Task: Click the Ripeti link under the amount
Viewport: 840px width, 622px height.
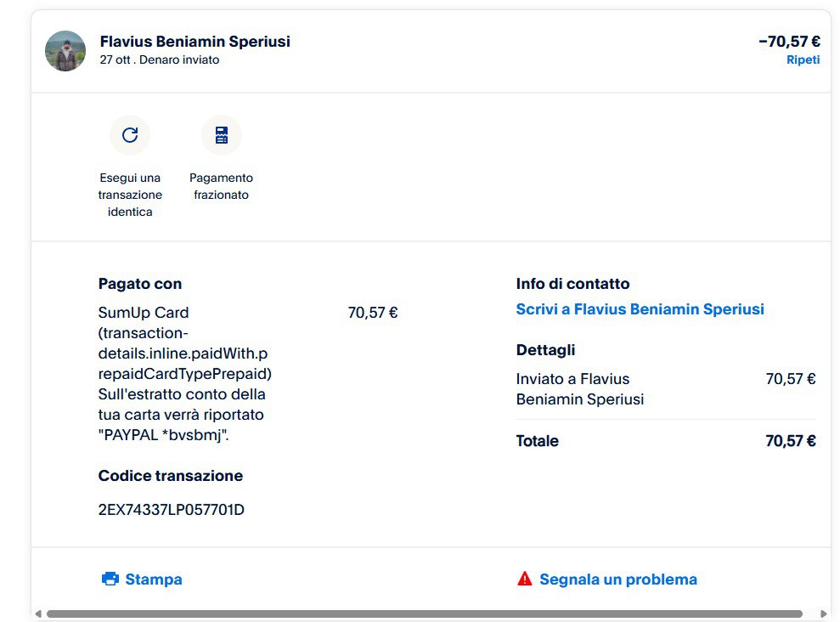Action: pos(803,60)
